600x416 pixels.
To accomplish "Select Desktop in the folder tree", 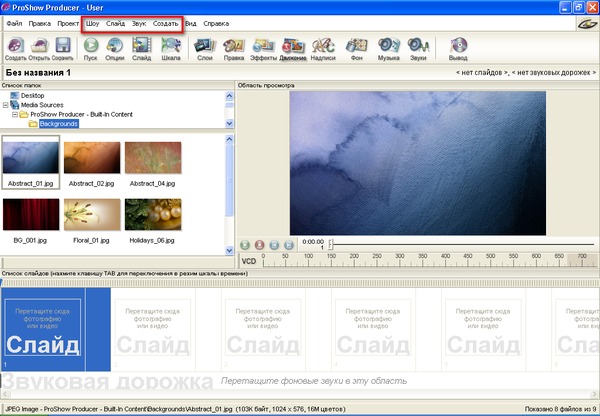I will tap(32, 95).
